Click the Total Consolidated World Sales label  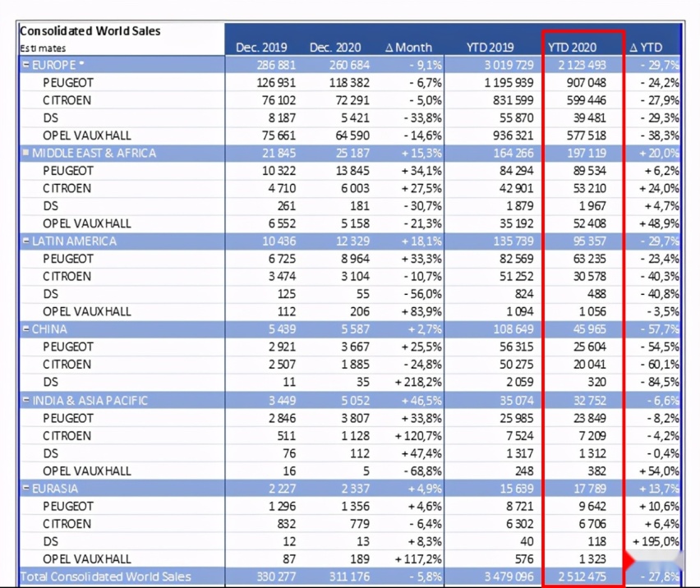pos(106,577)
